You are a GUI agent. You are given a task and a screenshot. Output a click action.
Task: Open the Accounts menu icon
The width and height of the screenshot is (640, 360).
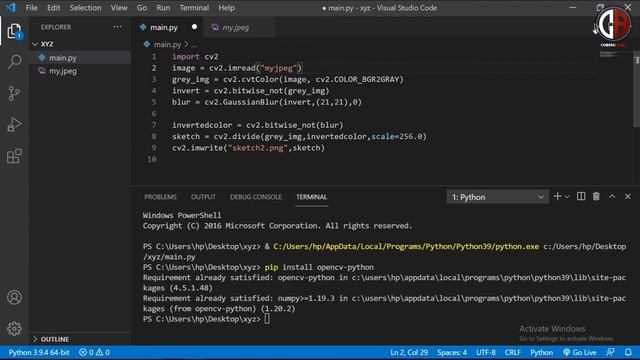pos(14,297)
